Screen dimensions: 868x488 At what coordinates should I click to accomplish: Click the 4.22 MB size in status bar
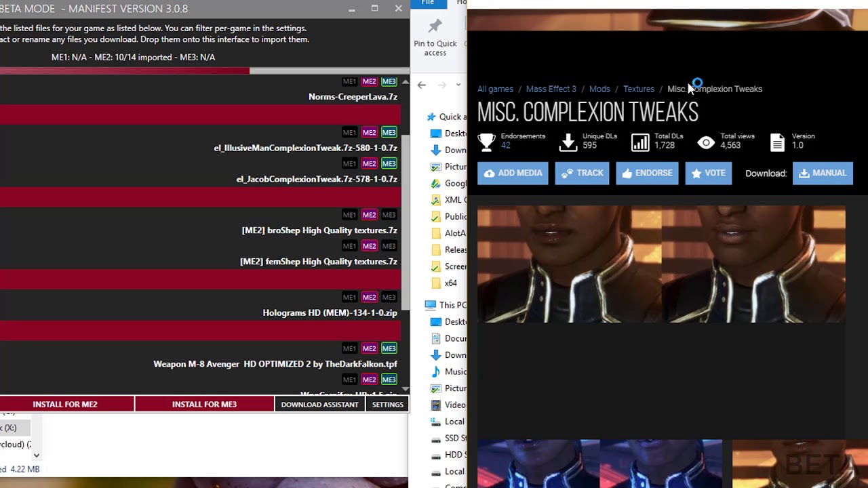point(24,469)
